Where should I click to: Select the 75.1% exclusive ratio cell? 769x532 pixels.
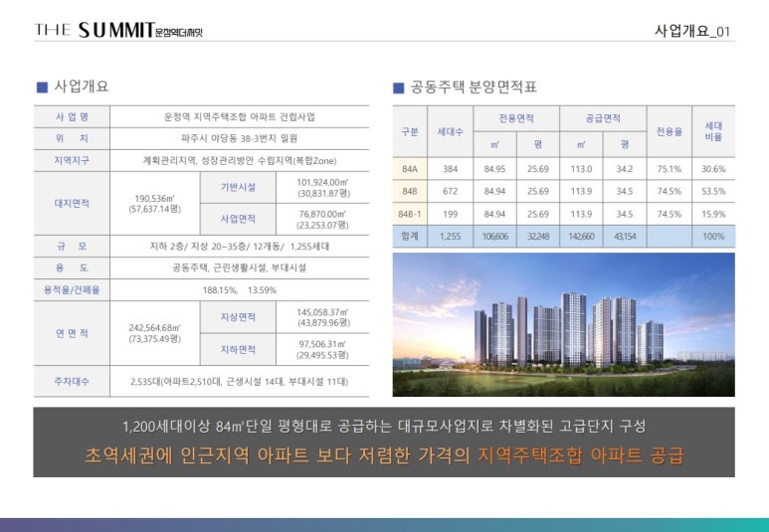click(669, 169)
